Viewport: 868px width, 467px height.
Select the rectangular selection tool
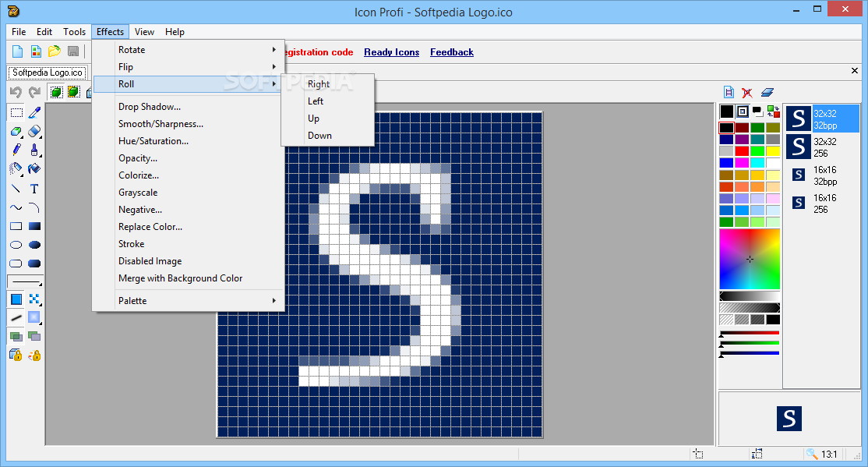16,113
